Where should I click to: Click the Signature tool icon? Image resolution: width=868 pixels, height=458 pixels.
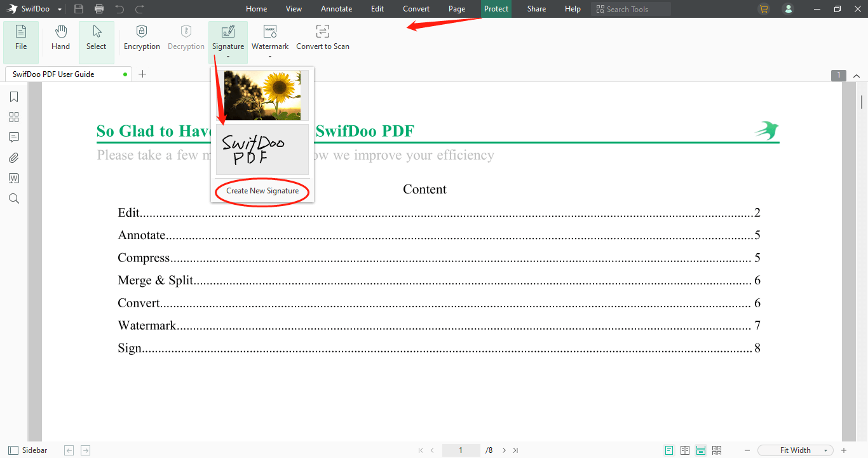228,31
